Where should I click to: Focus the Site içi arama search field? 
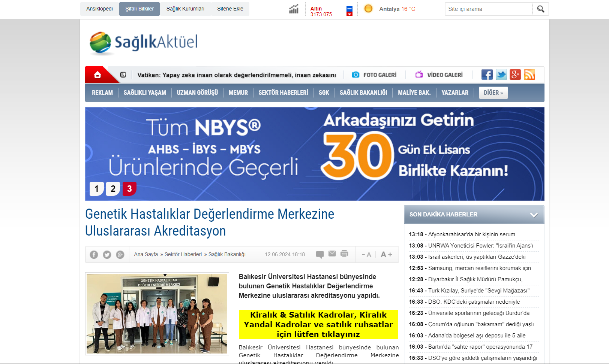(x=489, y=9)
